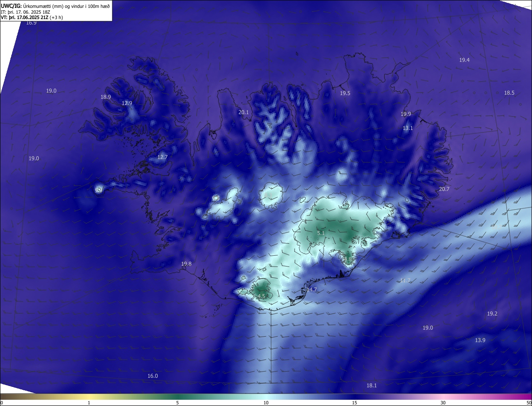Click the 16.0 value label on the map

coord(153,376)
